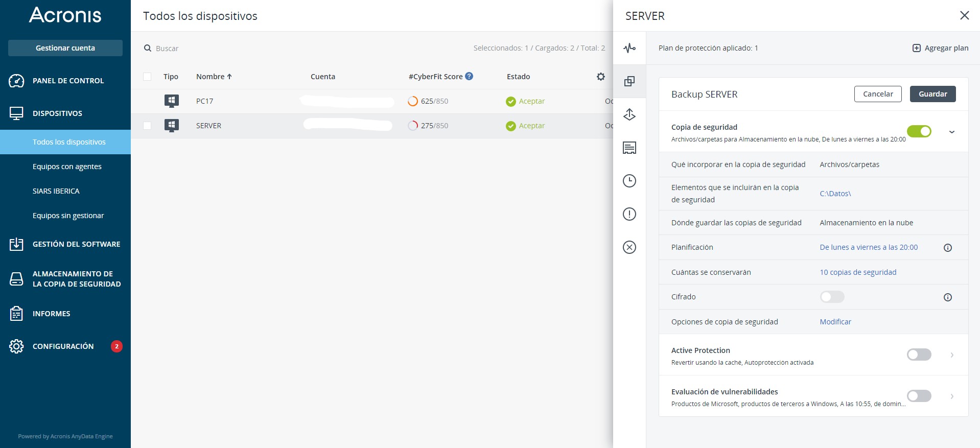Open DISPOSITIVOS menu
This screenshot has width=980, height=448.
(x=65, y=113)
